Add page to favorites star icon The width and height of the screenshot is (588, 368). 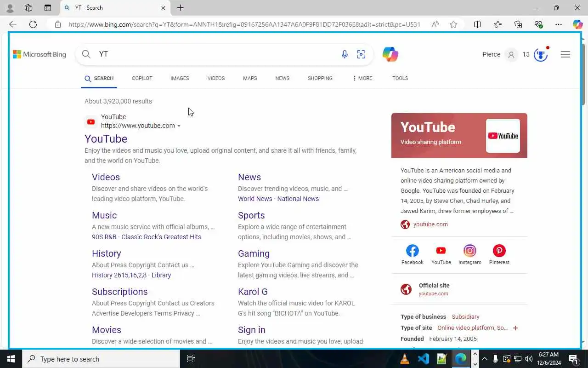(453, 24)
